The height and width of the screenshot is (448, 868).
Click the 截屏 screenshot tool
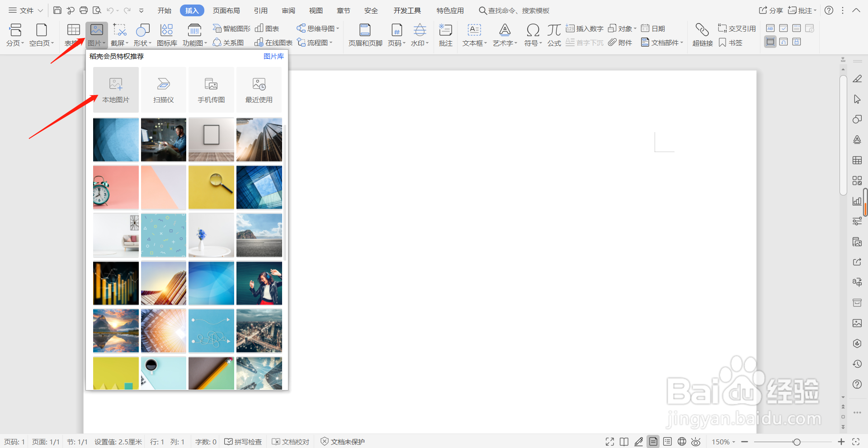click(x=120, y=35)
